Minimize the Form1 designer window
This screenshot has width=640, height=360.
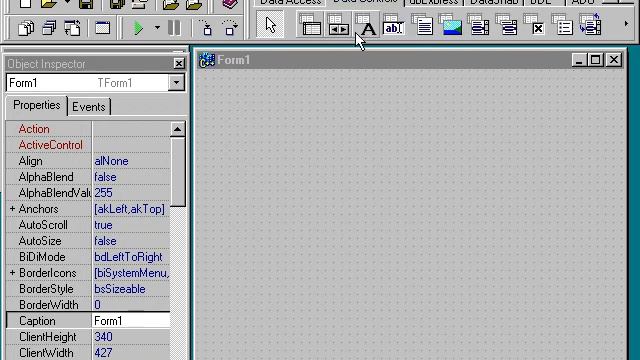[579, 60]
